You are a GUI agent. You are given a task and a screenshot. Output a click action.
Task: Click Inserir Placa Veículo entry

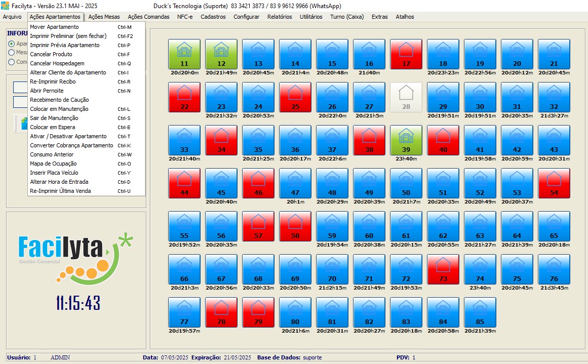[x=55, y=173]
